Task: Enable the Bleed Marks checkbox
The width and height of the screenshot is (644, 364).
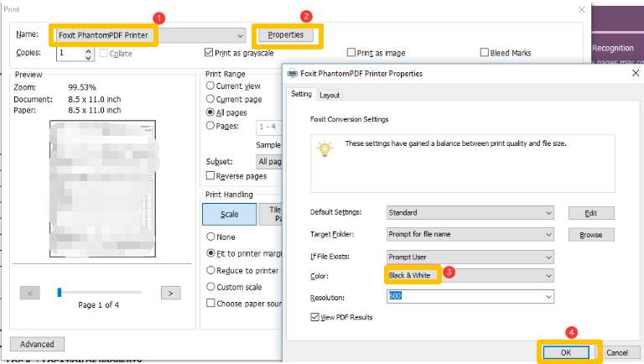Action: [485, 53]
